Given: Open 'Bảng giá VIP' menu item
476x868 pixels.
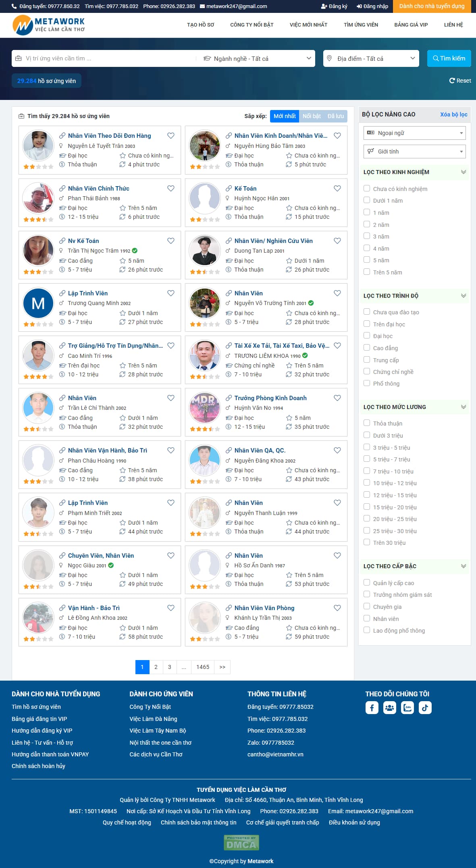Looking at the screenshot, I should coord(411,25).
